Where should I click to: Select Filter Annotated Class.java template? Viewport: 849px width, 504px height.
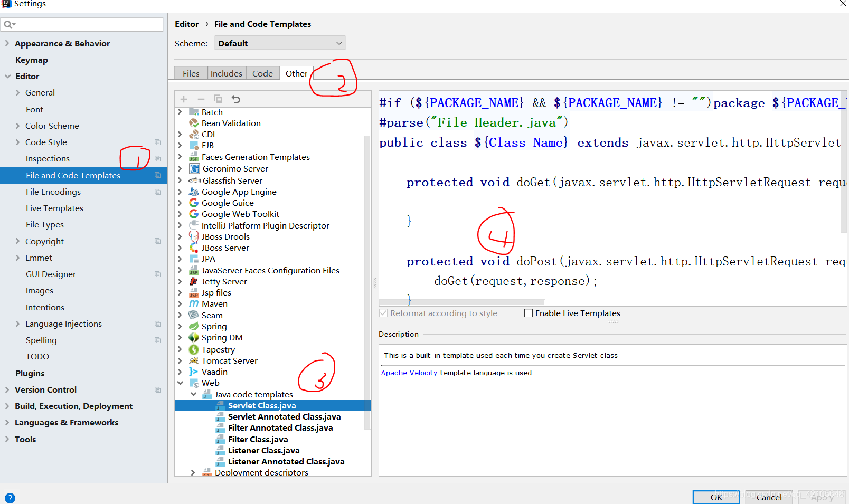pos(280,427)
